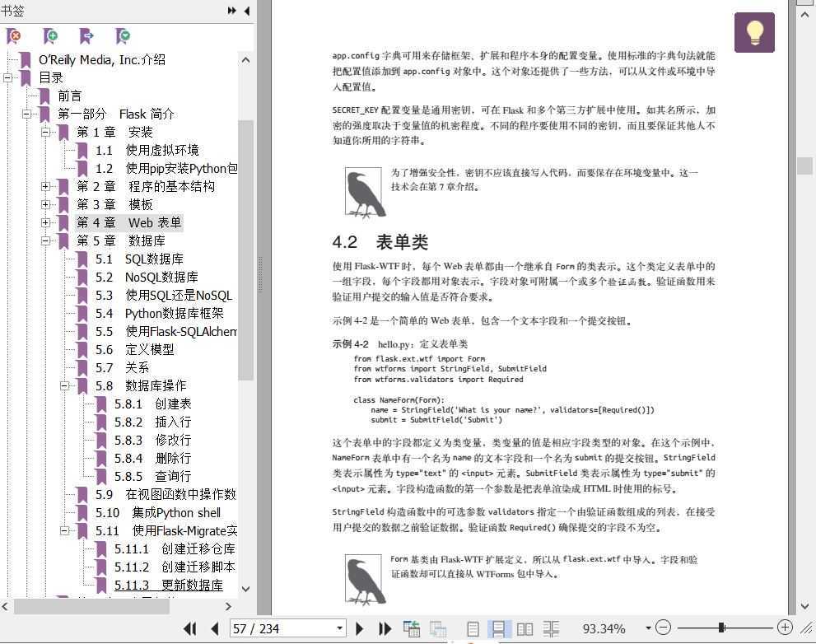816x644 pixels.
Task: Click bookmarks panel scroll right arrow
Action: click(x=228, y=606)
